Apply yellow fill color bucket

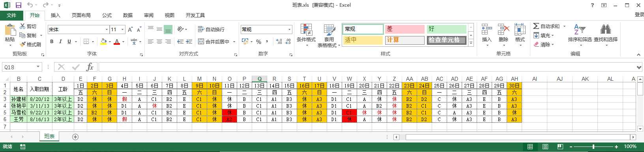click(x=103, y=42)
